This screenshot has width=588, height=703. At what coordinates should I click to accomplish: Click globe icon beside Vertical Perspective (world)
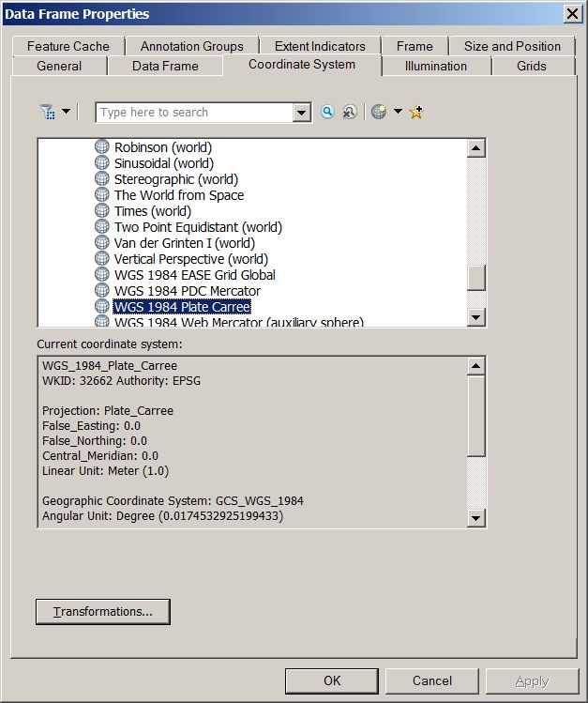point(102,259)
